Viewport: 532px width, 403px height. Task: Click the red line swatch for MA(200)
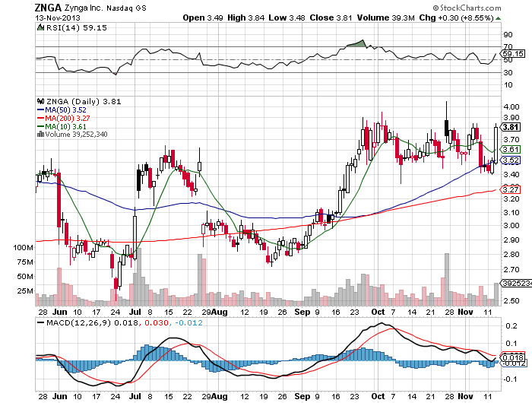(40, 118)
